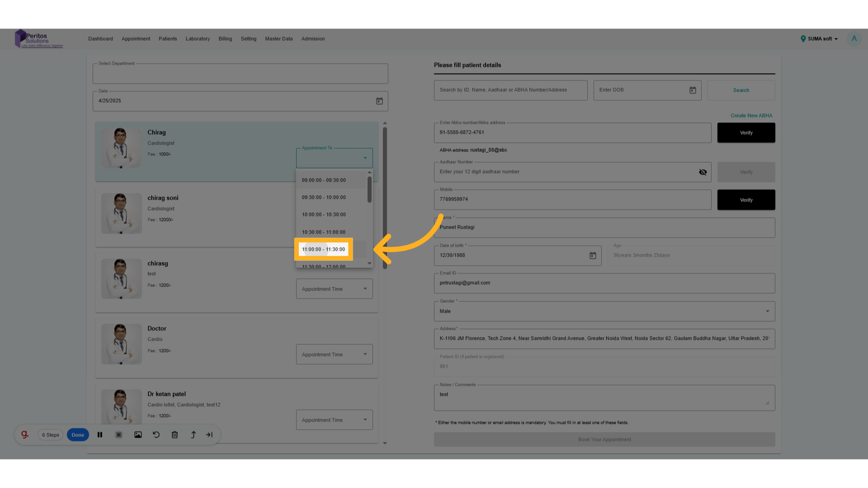Click the screenshot image icon in toolbar

click(138, 435)
